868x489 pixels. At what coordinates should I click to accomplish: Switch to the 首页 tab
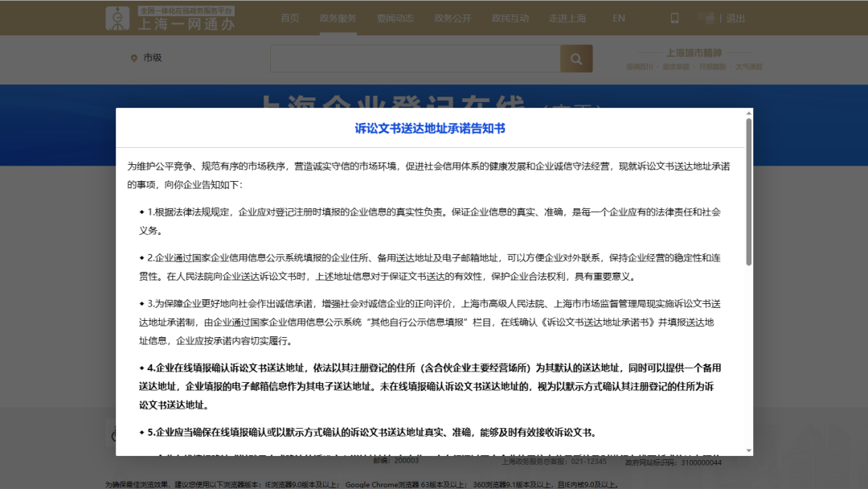click(x=290, y=17)
